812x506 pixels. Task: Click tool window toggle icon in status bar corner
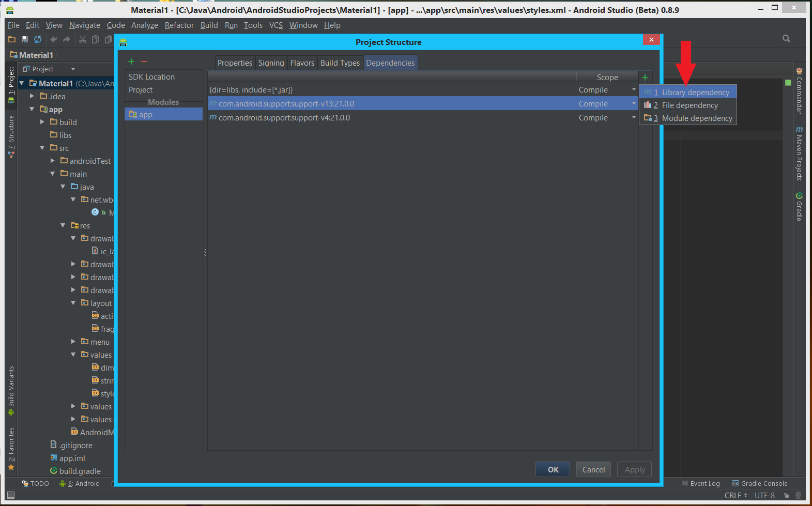(11, 495)
